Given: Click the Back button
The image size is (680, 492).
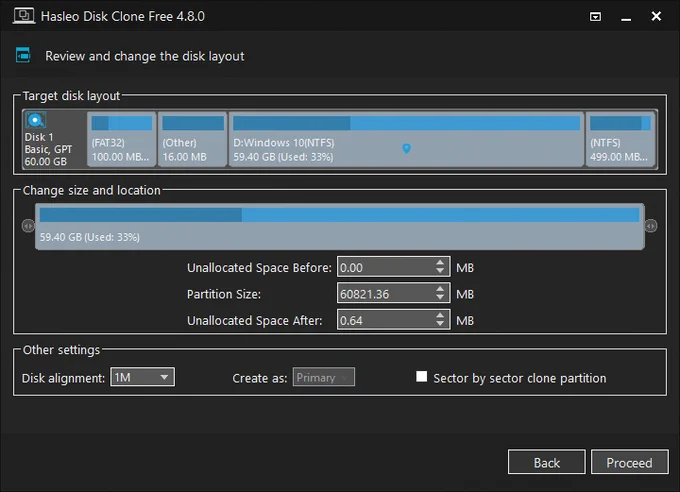Looking at the screenshot, I should pyautogui.click(x=546, y=462).
